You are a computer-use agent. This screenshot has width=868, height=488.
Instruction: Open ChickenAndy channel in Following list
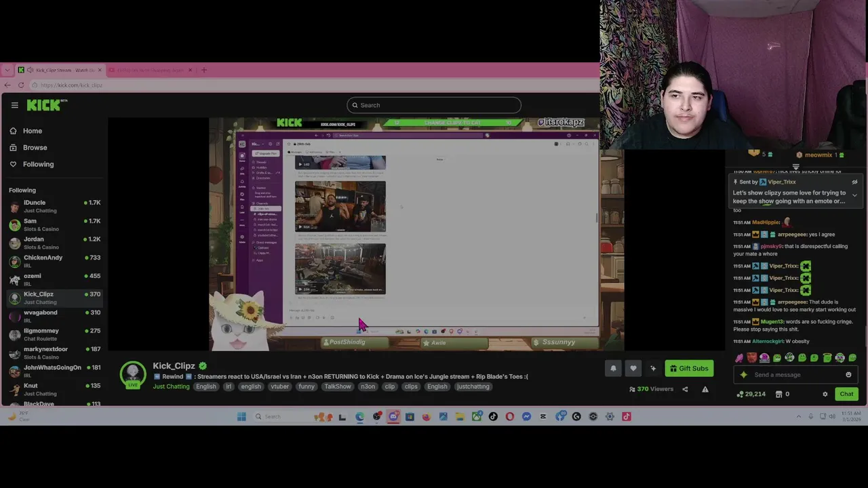pos(54,261)
